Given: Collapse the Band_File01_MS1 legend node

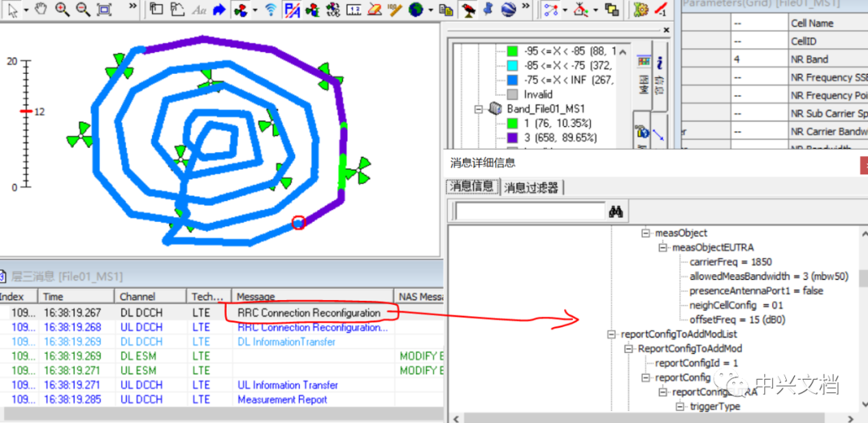Looking at the screenshot, I should (x=479, y=109).
